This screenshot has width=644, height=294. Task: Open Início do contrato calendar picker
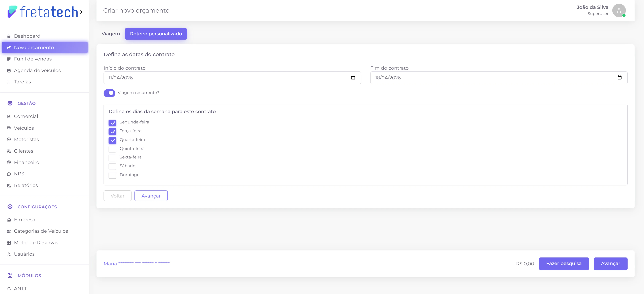353,78
